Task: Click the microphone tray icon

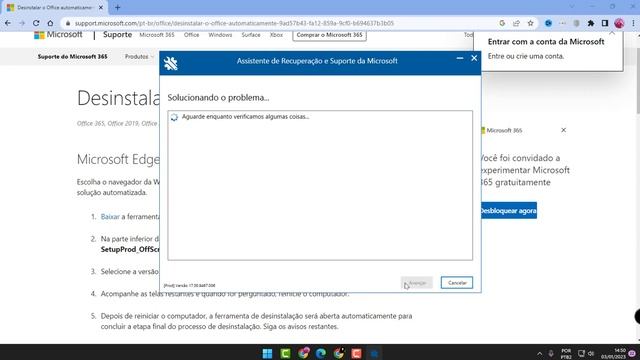Action: coord(551,353)
